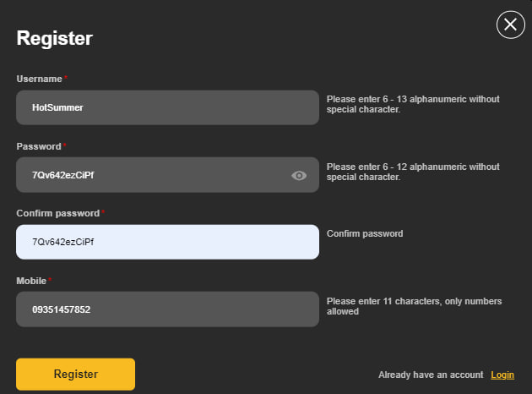
Task: Click the red asterisk beside Username label
Action: click(x=66, y=78)
